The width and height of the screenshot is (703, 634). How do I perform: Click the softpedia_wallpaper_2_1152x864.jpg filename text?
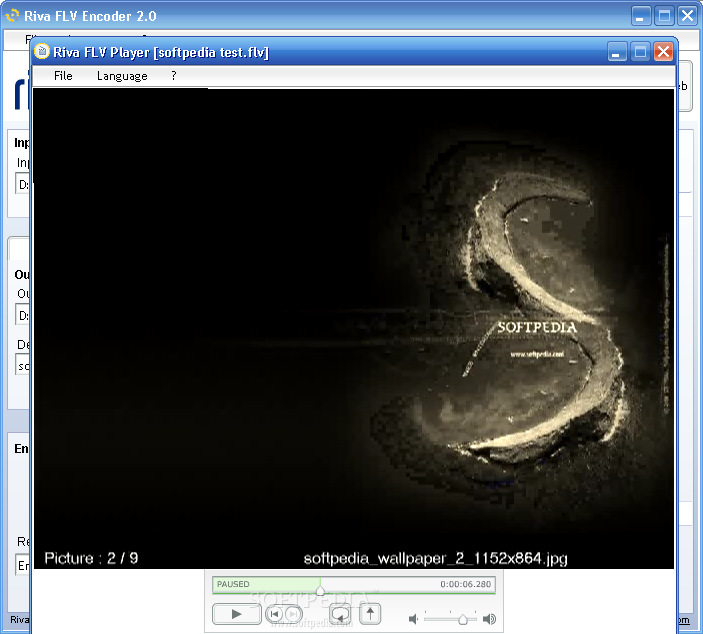[x=435, y=559]
